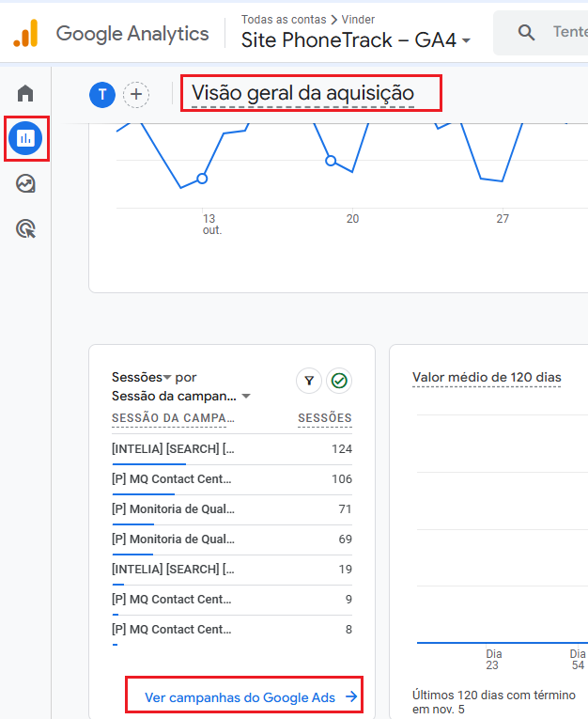Screen dimensions: 588x719
Task: Click the SESSÃO DA CAMPA... column header
Action: tap(173, 418)
